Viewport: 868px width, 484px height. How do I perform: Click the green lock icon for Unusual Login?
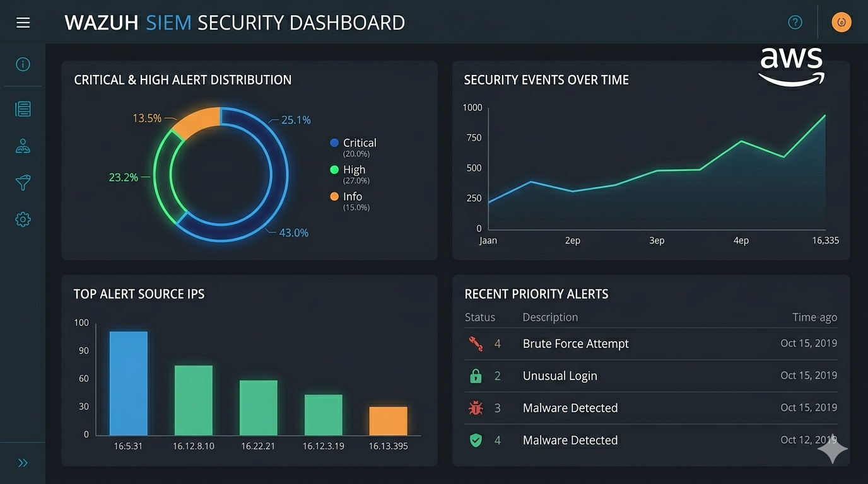point(476,376)
